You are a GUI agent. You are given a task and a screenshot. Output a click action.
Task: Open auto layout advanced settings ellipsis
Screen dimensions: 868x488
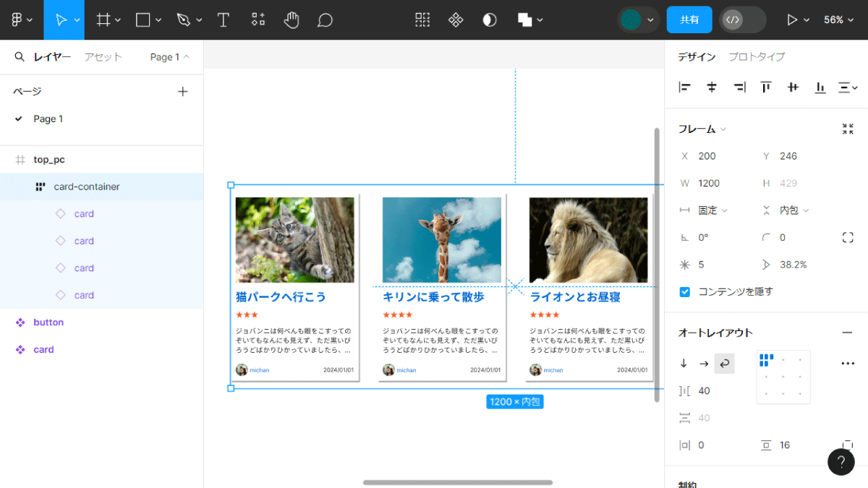point(848,364)
